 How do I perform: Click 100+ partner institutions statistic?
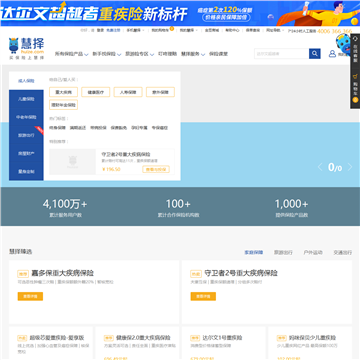[x=178, y=204]
